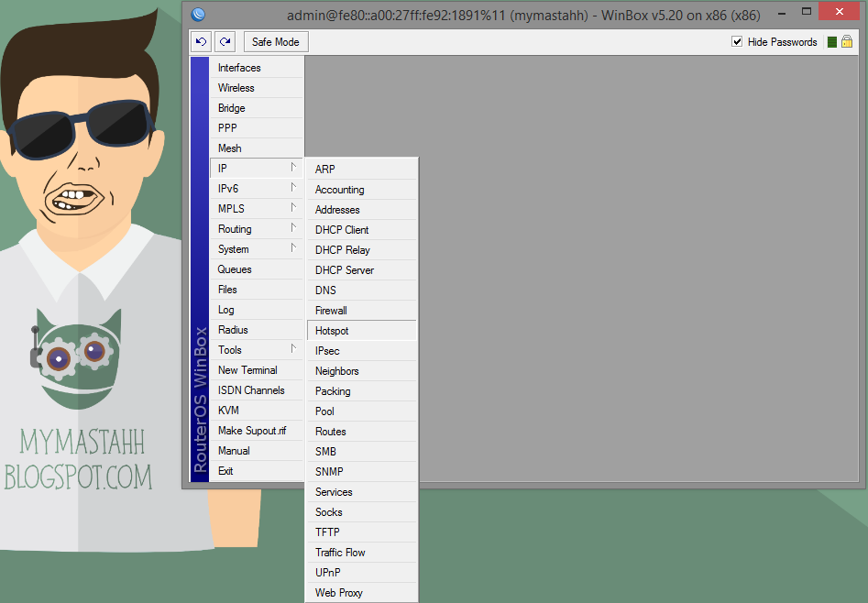
Task: Choose TFTP in the IP submenu
Action: 361,532
